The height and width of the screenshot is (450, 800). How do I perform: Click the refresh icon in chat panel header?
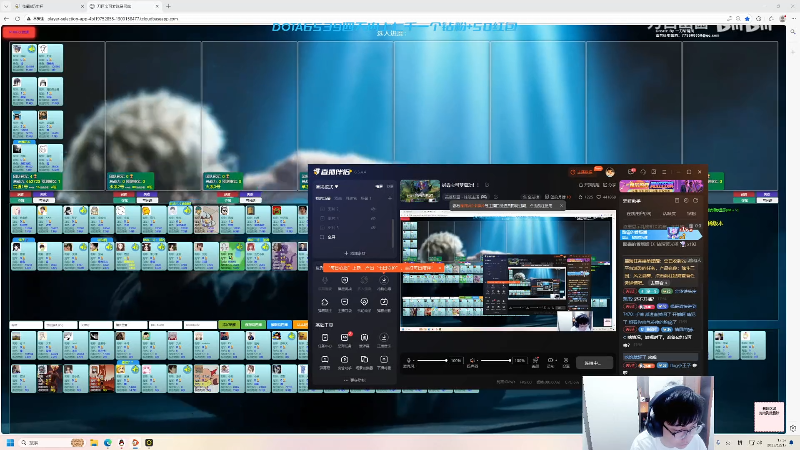click(695, 201)
